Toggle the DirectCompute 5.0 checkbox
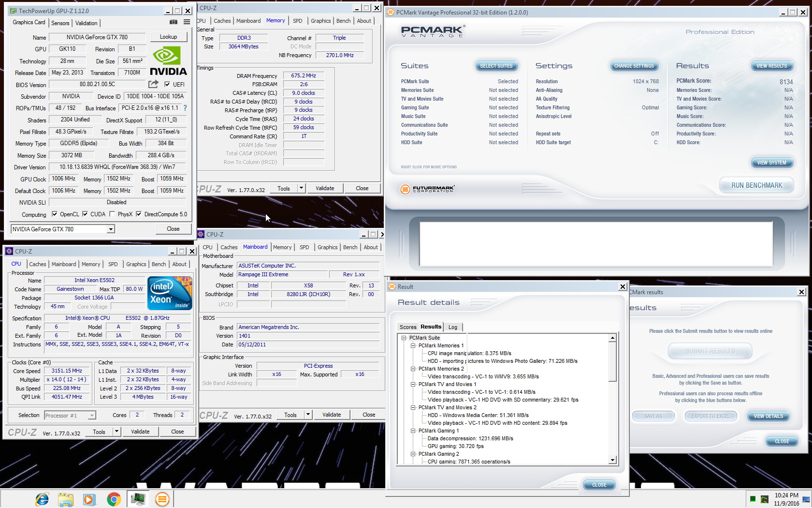This screenshot has height=508, width=812. point(139,214)
